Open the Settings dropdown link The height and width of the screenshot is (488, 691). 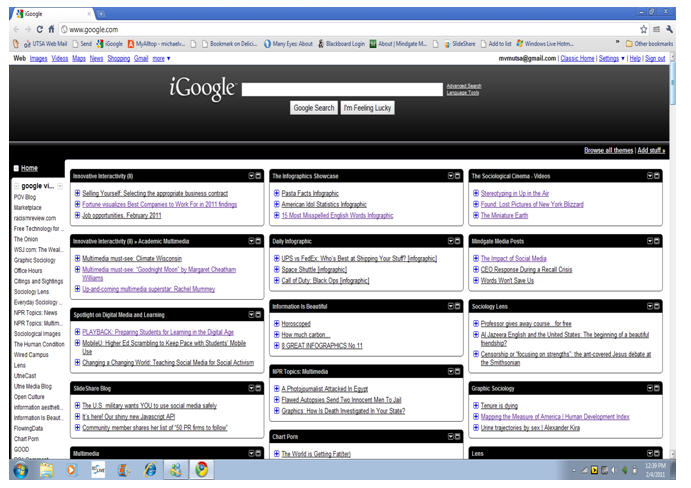pyautogui.click(x=611, y=59)
